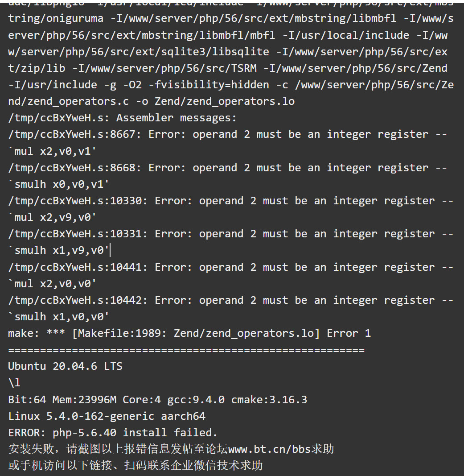Place cursor at `smulh x1,v9,v0' text
Image resolution: width=464 pixels, height=476 pixels.
coord(58,250)
